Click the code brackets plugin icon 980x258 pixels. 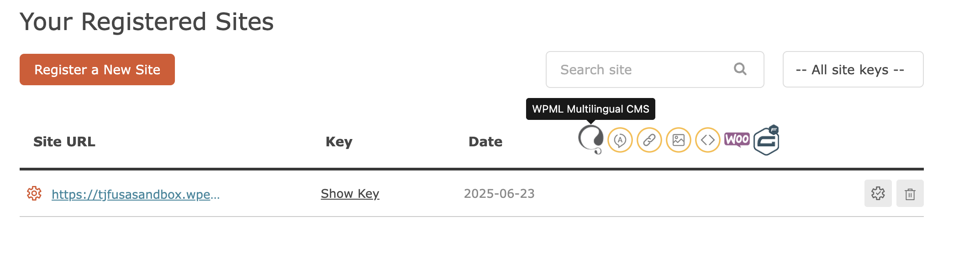pos(708,140)
